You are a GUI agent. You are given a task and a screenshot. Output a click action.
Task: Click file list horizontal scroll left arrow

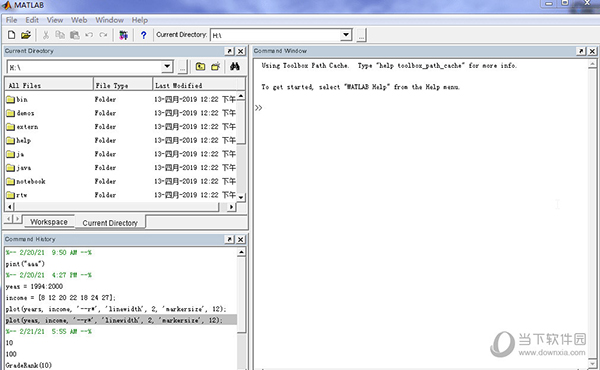[x=10, y=207]
